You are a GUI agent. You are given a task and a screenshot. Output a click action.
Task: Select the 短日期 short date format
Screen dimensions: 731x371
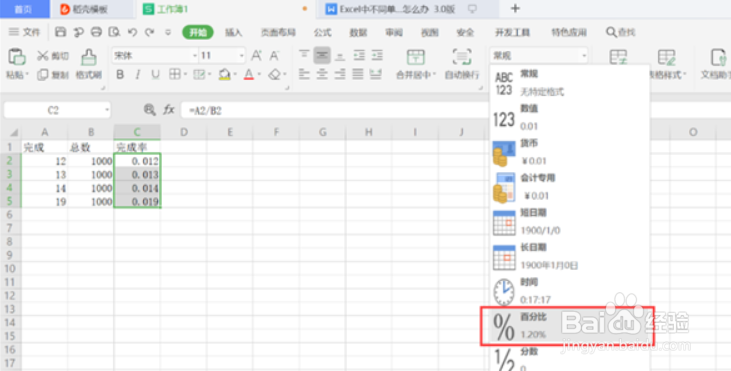[x=570, y=221]
